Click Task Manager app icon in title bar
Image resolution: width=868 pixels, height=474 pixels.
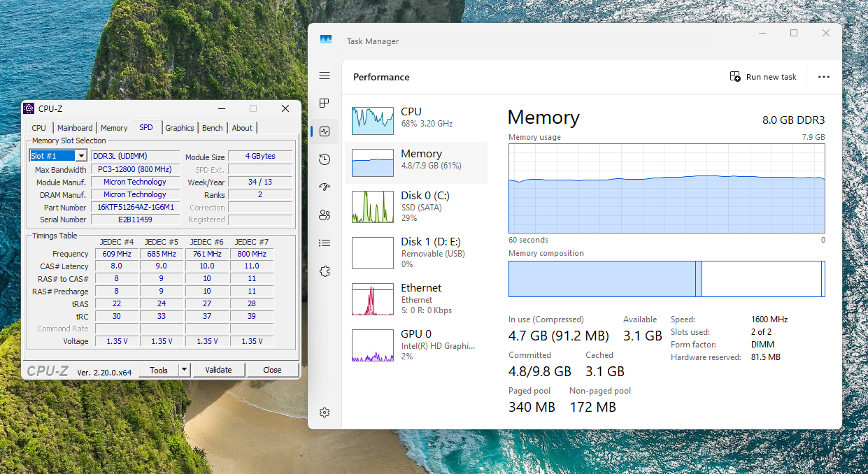coord(326,41)
